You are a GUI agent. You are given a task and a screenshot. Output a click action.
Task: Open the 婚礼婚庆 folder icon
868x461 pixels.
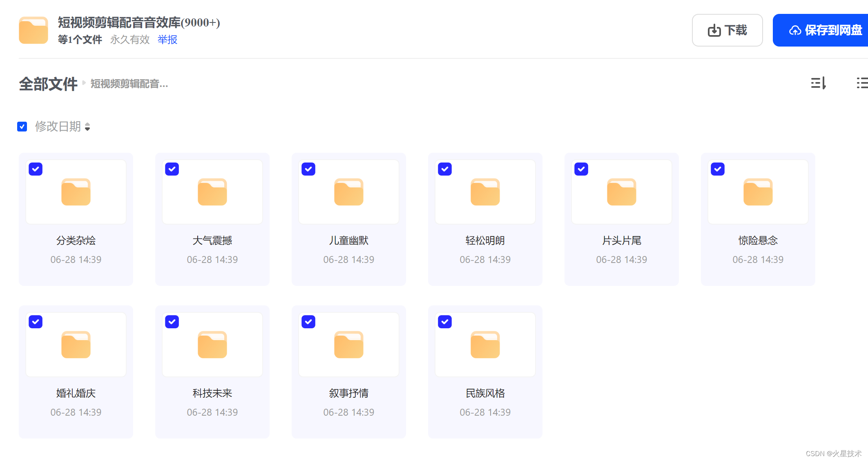point(76,344)
